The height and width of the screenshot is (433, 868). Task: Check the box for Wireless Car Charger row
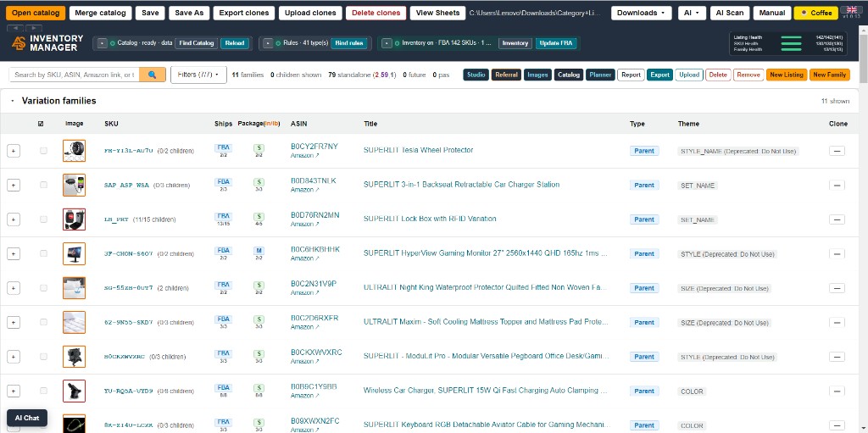pyautogui.click(x=44, y=391)
